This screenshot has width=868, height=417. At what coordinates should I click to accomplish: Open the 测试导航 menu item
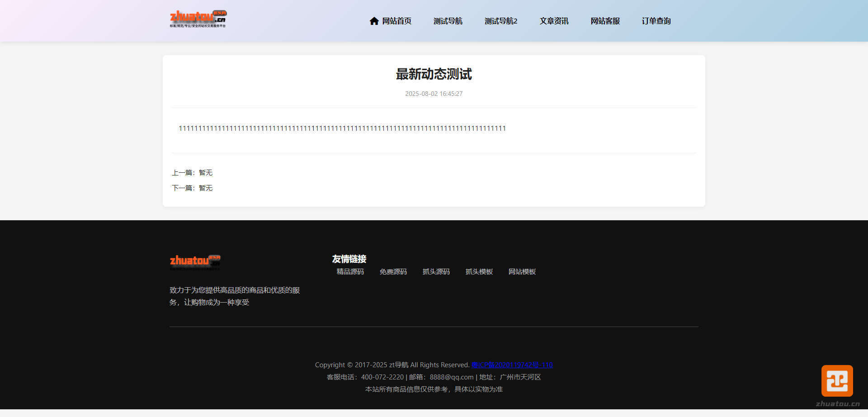448,21
